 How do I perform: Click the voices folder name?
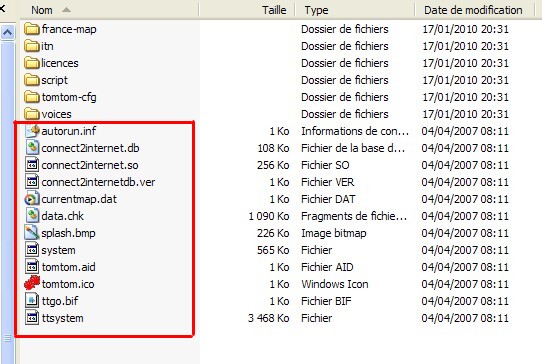56,114
